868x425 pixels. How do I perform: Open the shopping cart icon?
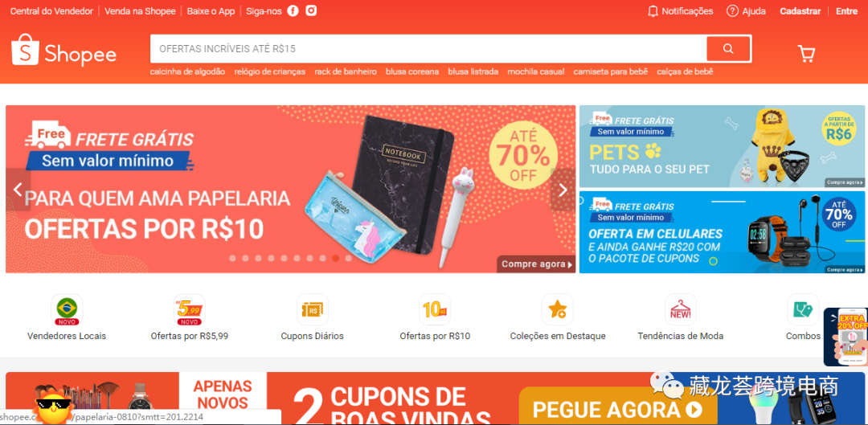(x=806, y=53)
